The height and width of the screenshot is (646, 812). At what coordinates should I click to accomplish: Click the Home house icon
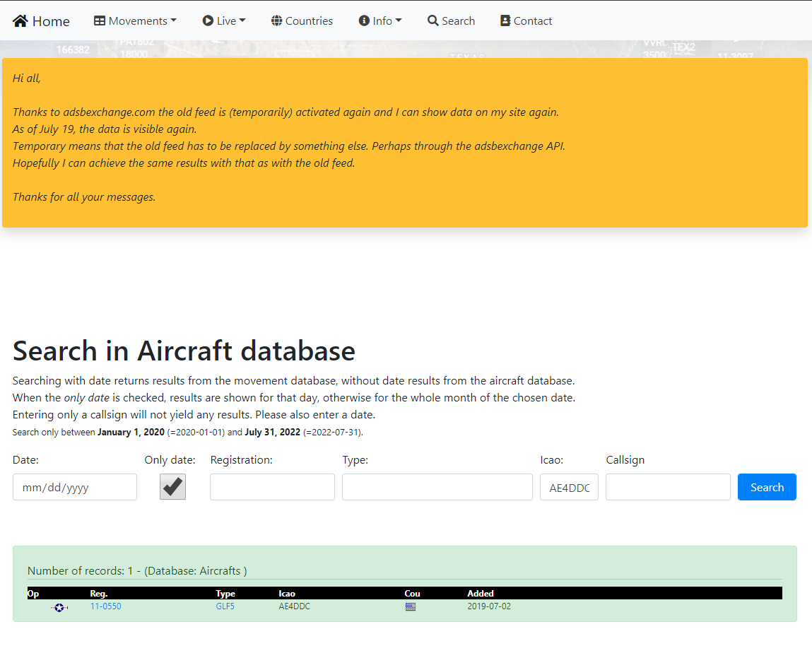[20, 20]
